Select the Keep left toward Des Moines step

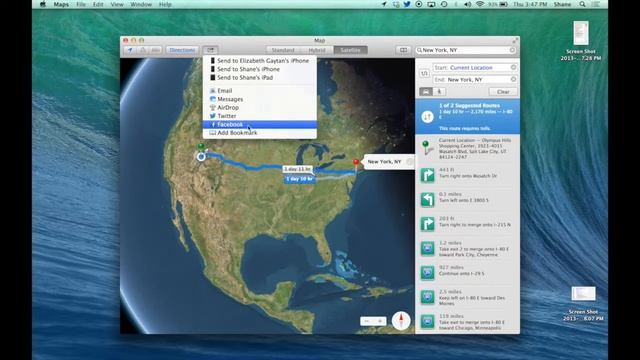click(467, 297)
